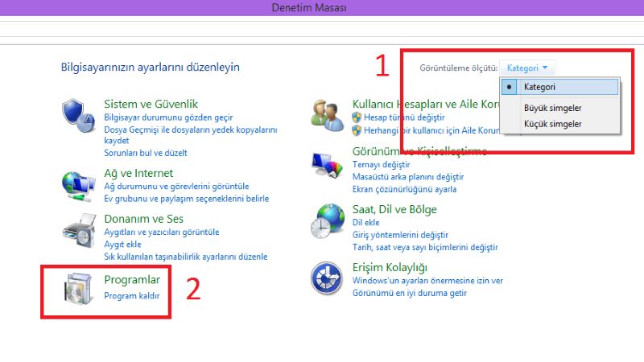The height and width of the screenshot is (362, 644).
Task: Open Görünümü en iyi duruma getir
Action: (x=410, y=293)
